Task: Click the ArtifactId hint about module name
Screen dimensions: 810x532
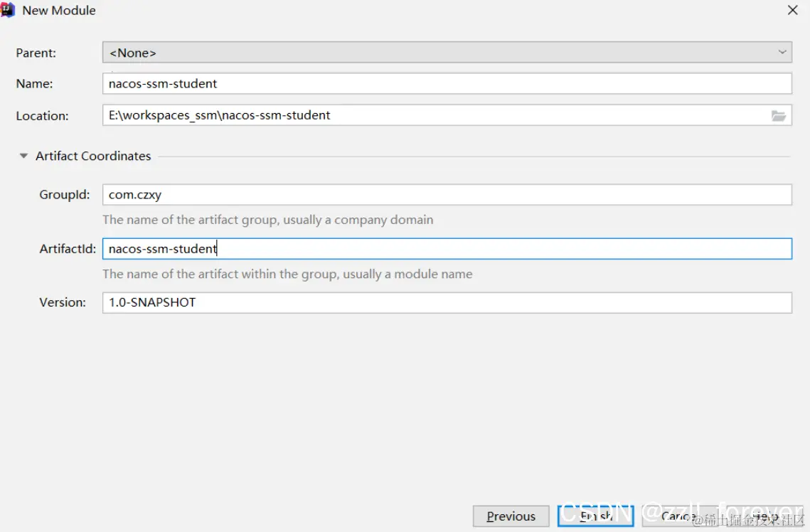Action: 287,274
